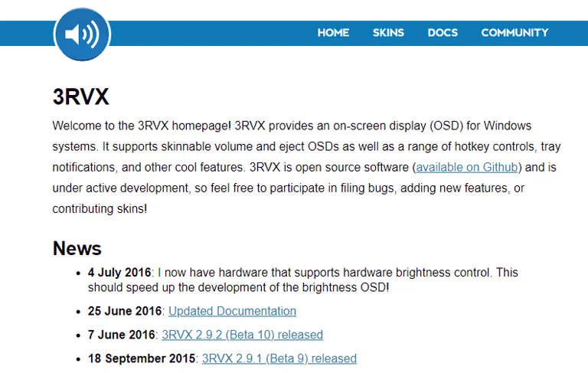
Task: Open '3RVX 2.9.2 (Beta 10) released' link
Action: 242,335
